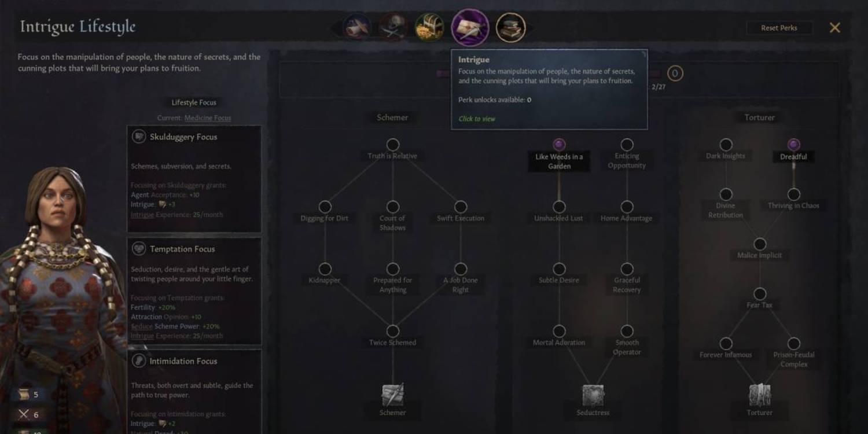
Task: Select the Martial lifestyle icon
Action: 393,27
